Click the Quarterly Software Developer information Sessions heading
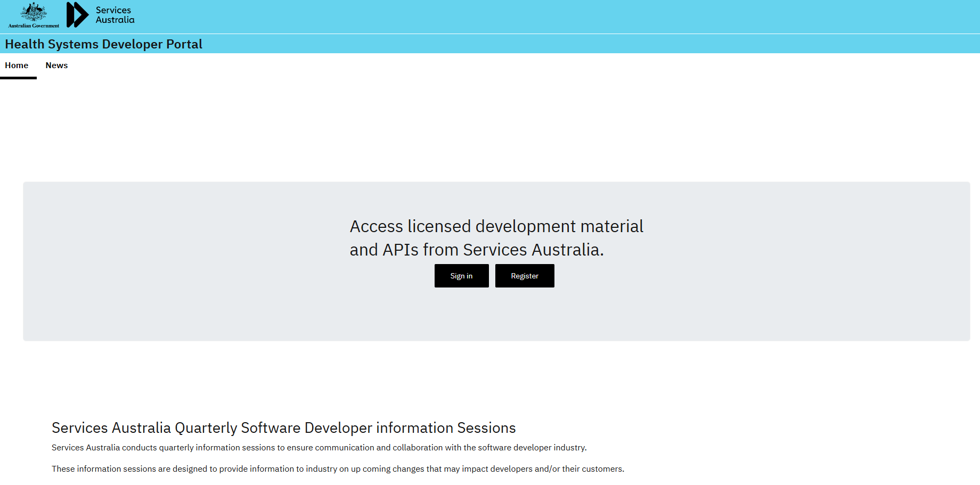Image resolution: width=980 pixels, height=485 pixels. pyautogui.click(x=283, y=428)
